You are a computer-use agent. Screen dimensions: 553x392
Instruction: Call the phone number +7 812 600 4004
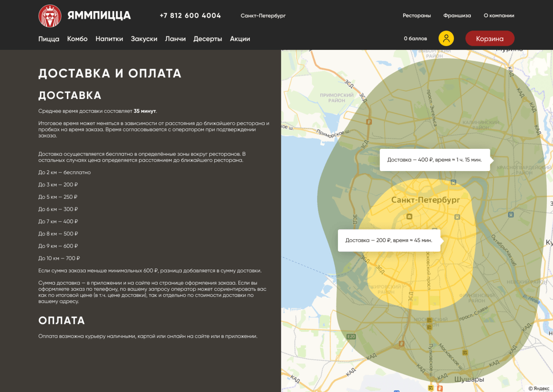[x=190, y=16]
